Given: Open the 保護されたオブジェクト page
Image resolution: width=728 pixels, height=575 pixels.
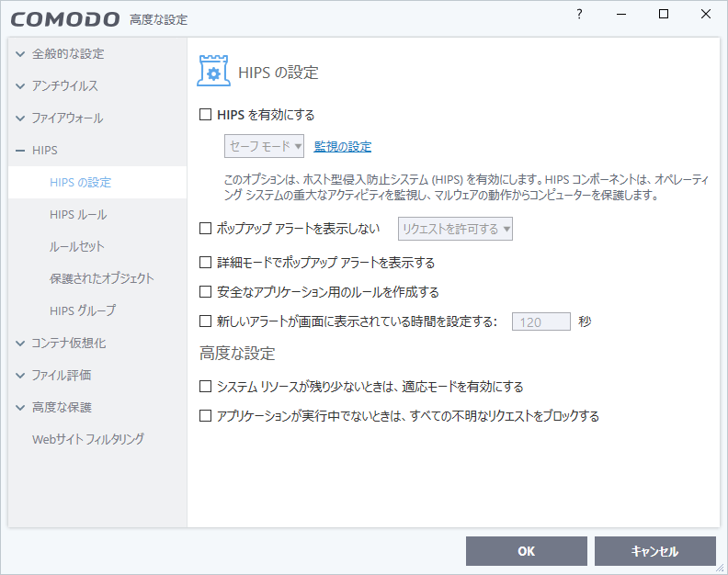Looking at the screenshot, I should pos(101,278).
